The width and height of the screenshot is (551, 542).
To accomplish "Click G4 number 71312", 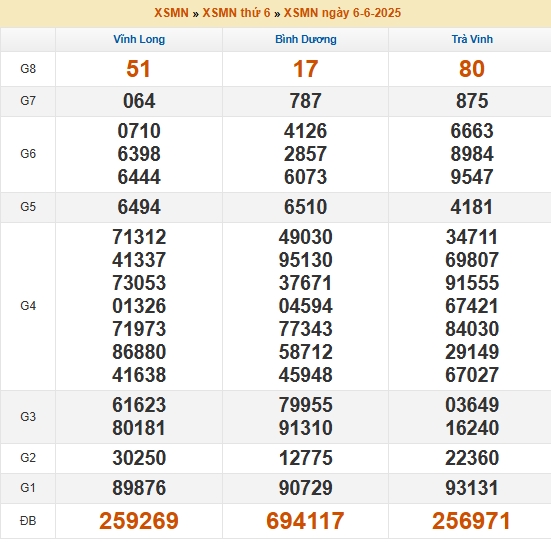I will click(x=139, y=237).
